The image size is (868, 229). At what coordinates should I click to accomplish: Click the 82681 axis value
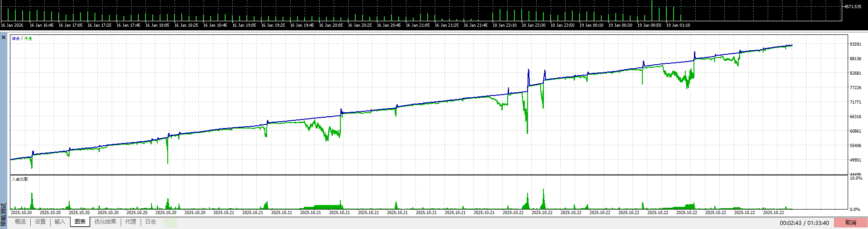(855, 73)
